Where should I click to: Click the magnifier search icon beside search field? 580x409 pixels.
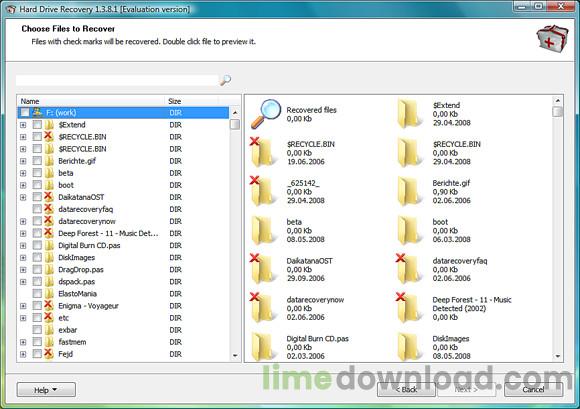click(x=225, y=80)
